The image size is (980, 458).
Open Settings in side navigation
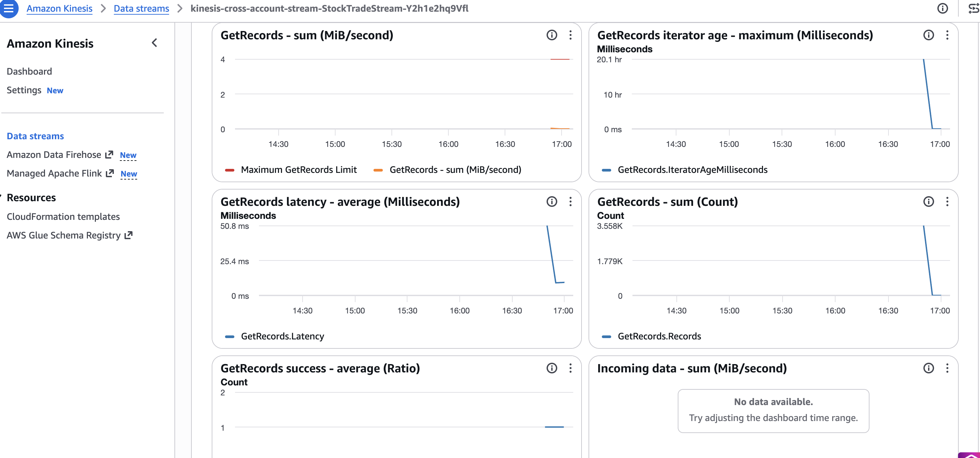(24, 90)
